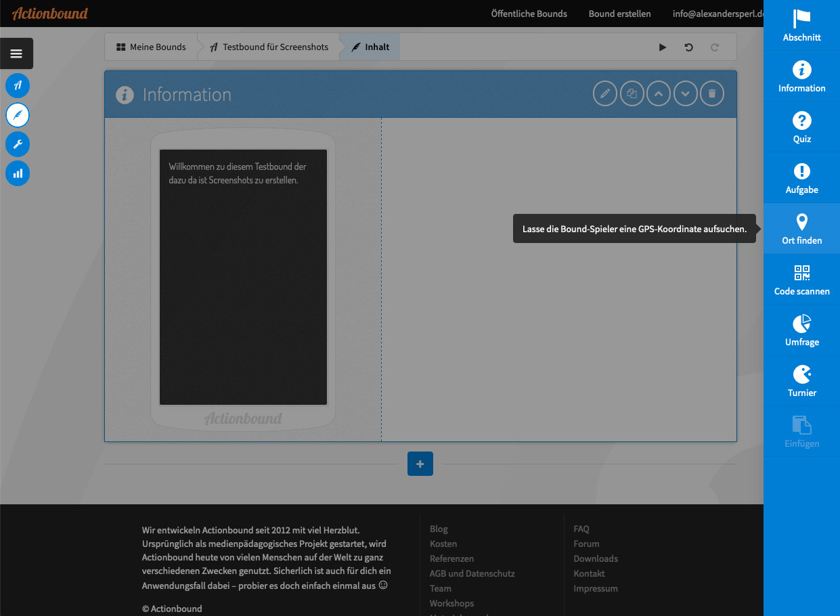The image size is (840, 616).
Task: Open the statistics bar chart icon
Action: (x=18, y=173)
